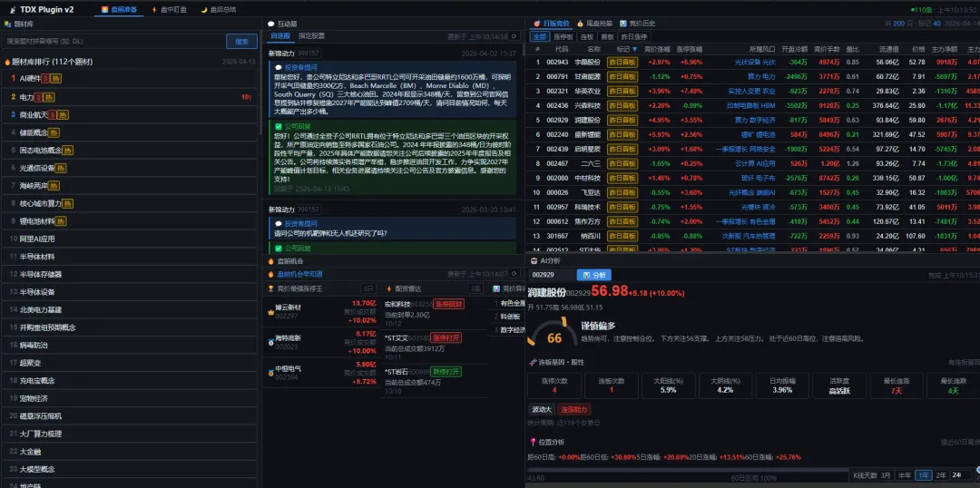Select 1年 K-line range
This screenshot has width=980, height=488.
click(x=923, y=475)
